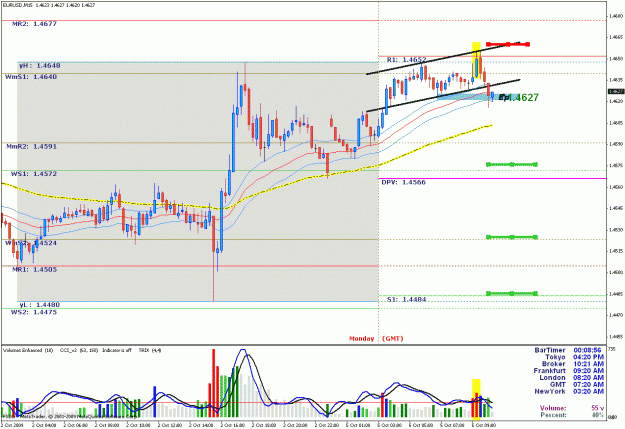Select the MR2: 1.4677 level label
The width and height of the screenshot is (625, 429).
point(34,24)
